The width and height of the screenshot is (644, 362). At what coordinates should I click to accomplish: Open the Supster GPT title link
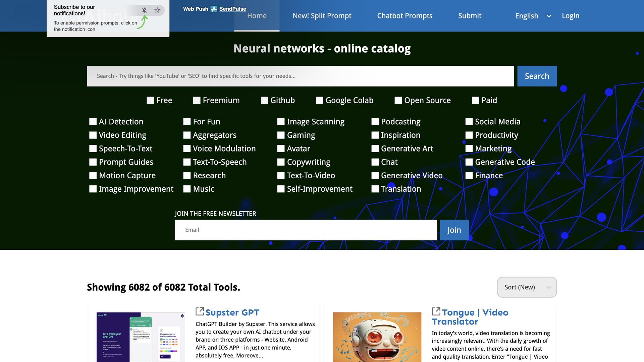pyautogui.click(x=232, y=312)
